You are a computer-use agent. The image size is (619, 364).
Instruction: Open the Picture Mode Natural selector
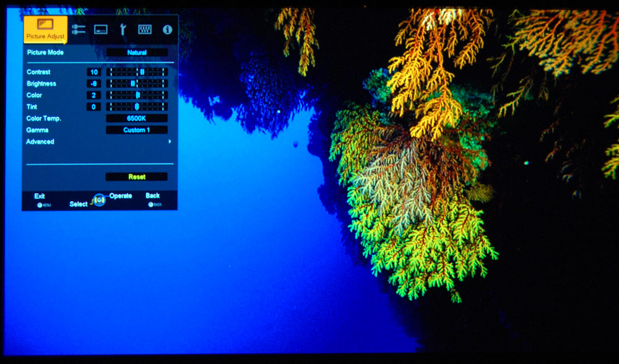[x=137, y=53]
